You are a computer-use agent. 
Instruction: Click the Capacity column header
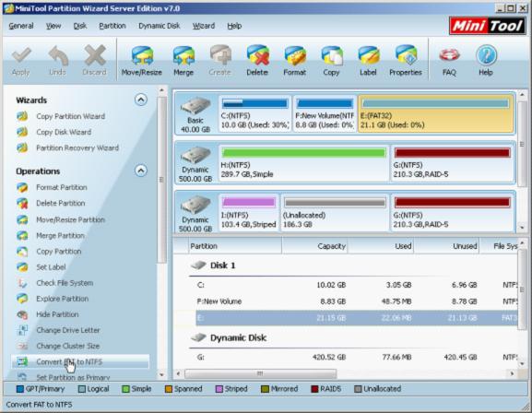[314, 246]
